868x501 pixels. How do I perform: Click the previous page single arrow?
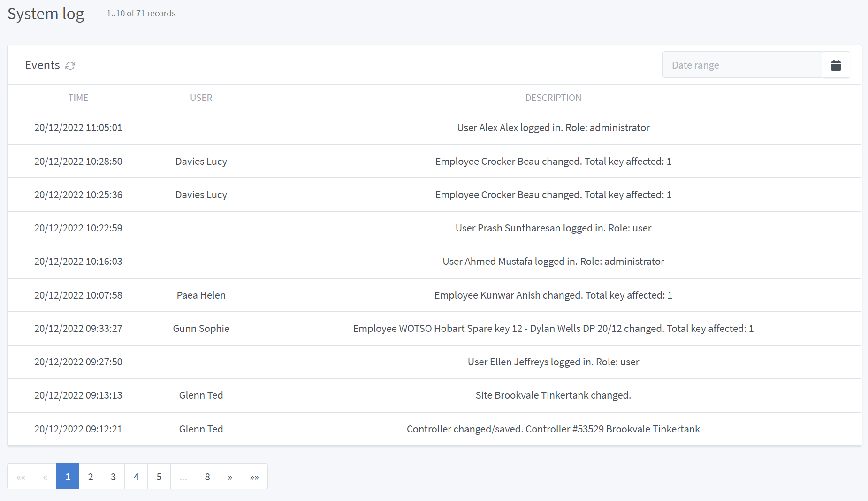pos(45,477)
